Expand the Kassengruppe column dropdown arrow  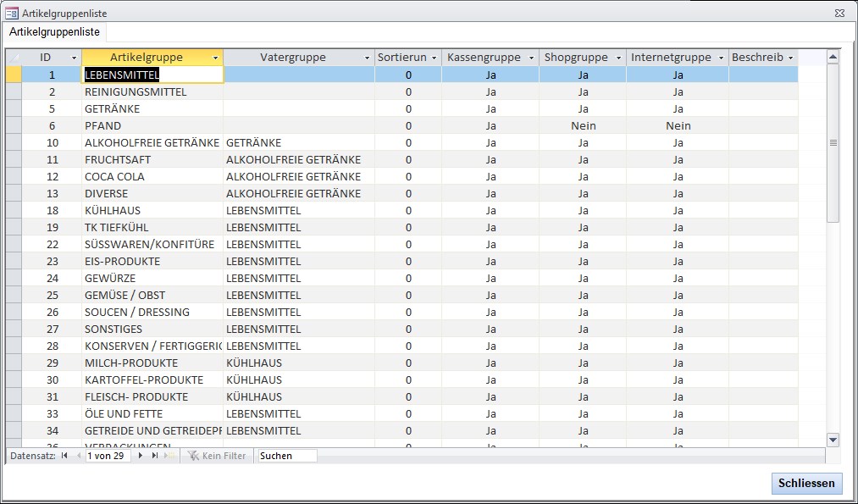pyautogui.click(x=531, y=58)
